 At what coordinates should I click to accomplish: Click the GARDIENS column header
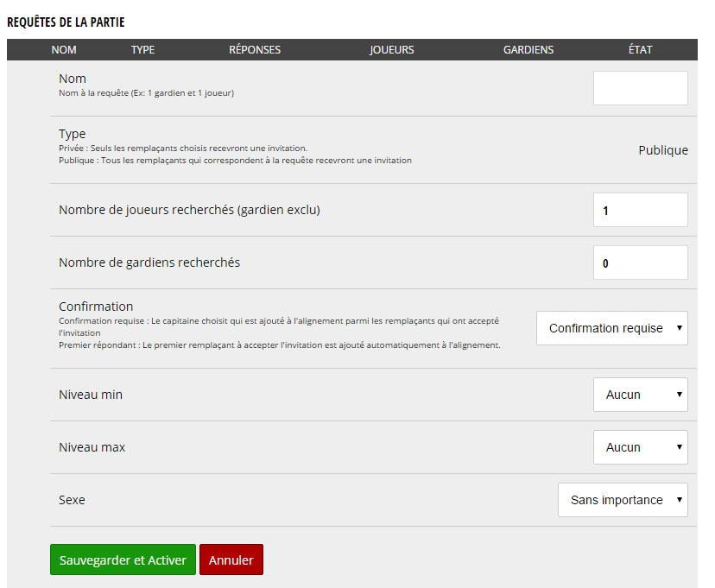click(x=528, y=50)
